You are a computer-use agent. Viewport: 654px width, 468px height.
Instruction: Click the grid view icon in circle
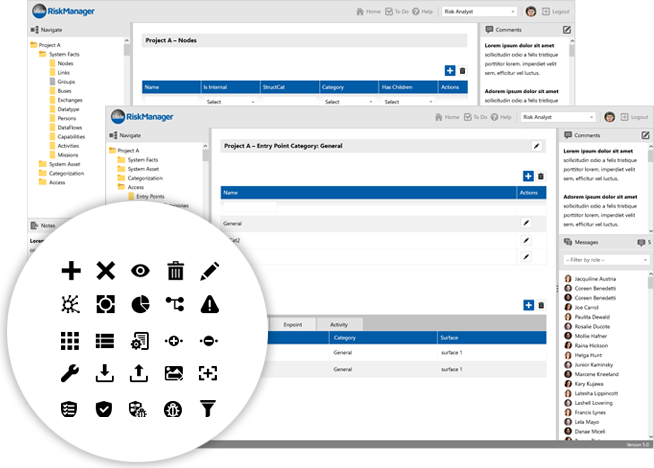(x=70, y=341)
